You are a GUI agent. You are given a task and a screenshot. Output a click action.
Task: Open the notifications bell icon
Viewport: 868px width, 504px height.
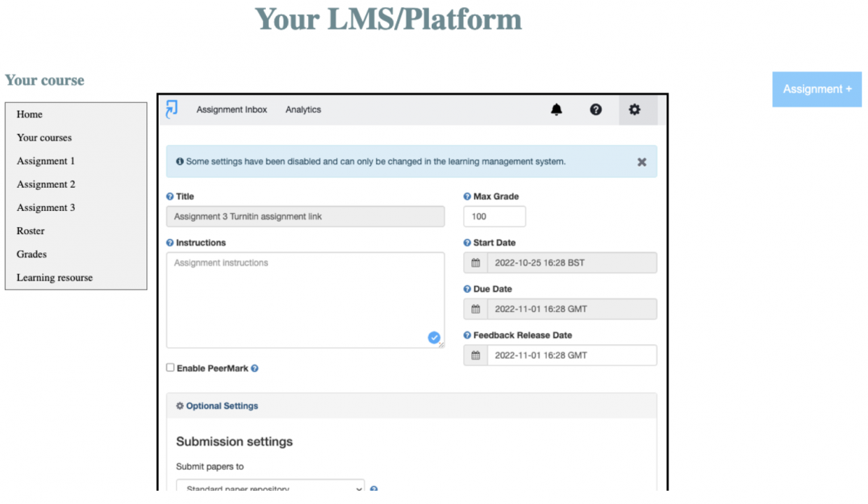556,110
